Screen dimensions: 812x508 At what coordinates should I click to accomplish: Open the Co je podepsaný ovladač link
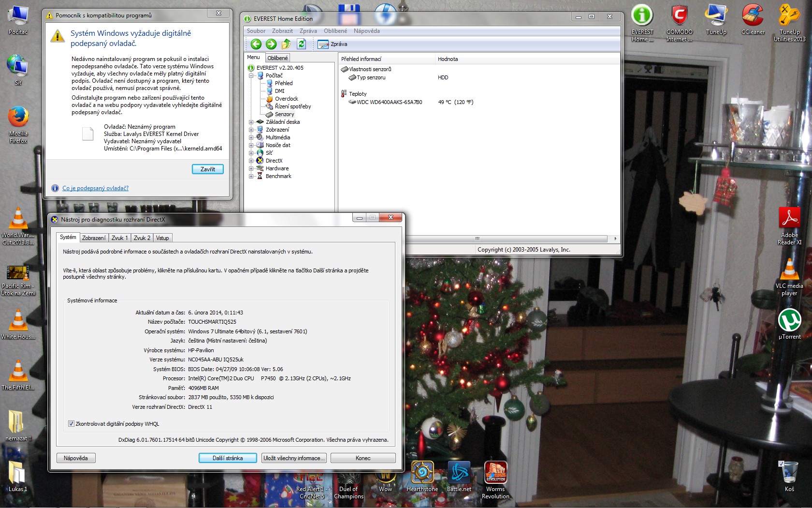click(95, 188)
